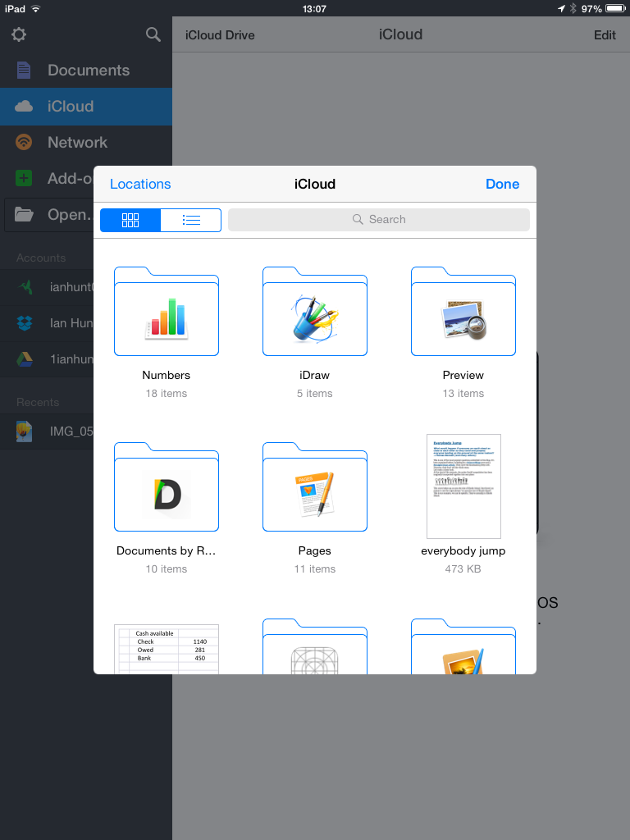
Task: Tap the Search field in dialog
Action: [379, 220]
